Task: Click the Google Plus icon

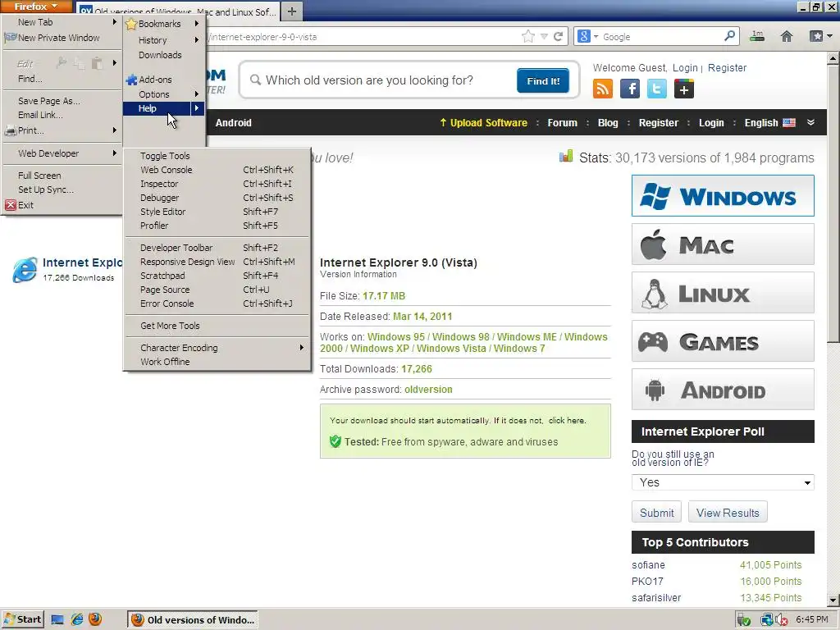Action: tap(684, 89)
